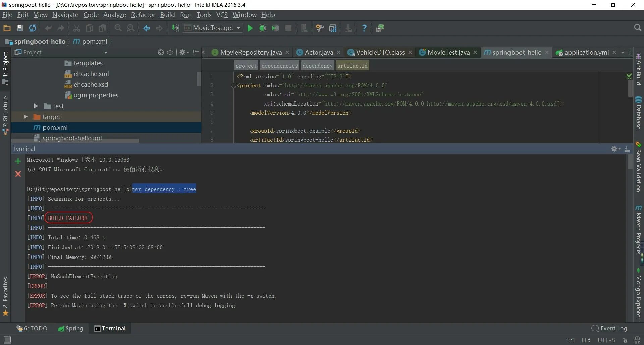This screenshot has height=345, width=644.
Task: Run MovieTest.get using the green Run icon
Action: [x=250, y=28]
